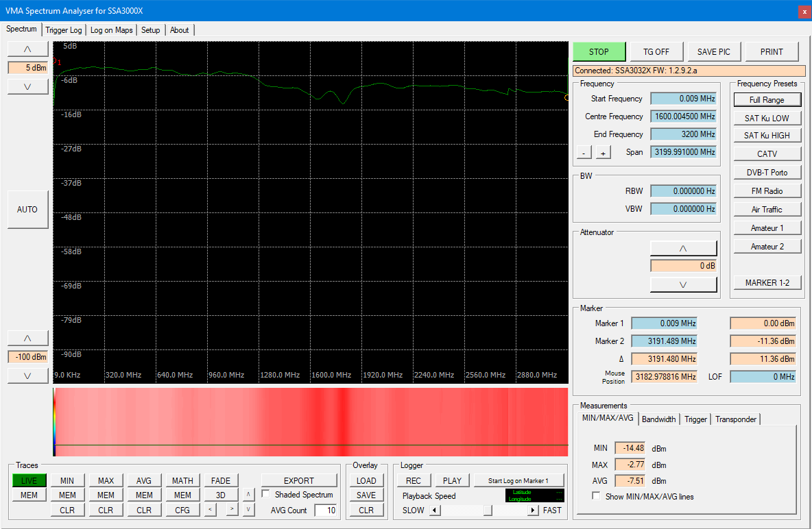
Task: Check the Show MIN/MAX/AVG lines box
Action: pyautogui.click(x=597, y=497)
